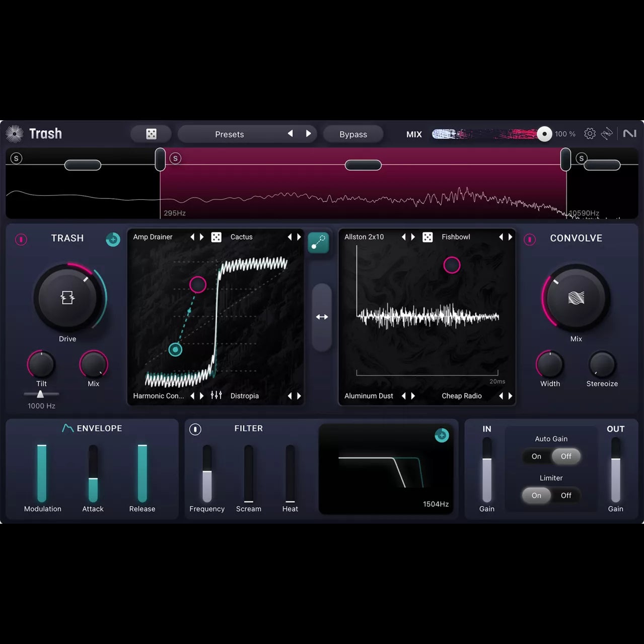644x644 pixels.
Task: Open the Amp Drainer type selector
Action: pyautogui.click(x=153, y=237)
